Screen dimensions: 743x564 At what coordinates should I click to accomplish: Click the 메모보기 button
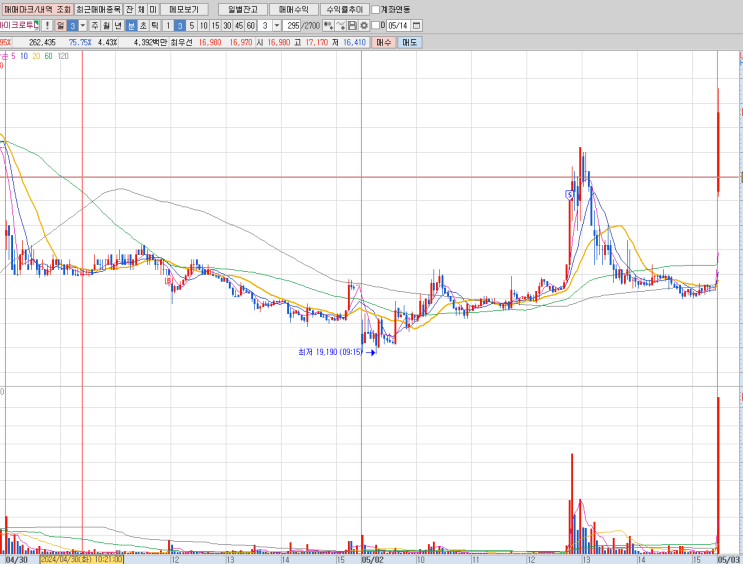(x=184, y=9)
